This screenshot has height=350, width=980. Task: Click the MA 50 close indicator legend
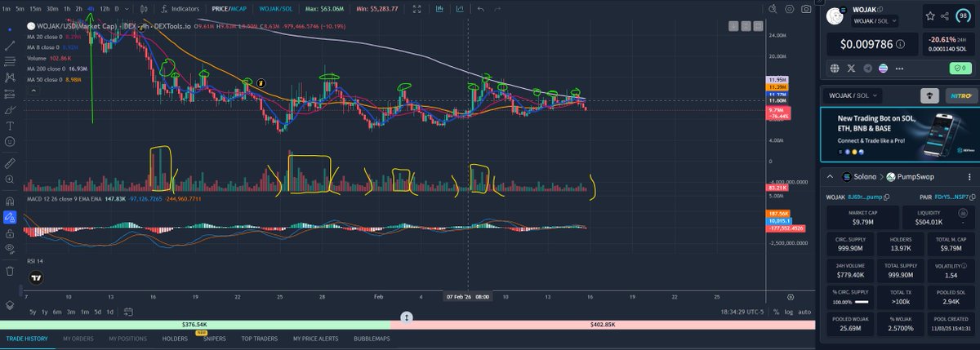pyautogui.click(x=53, y=80)
